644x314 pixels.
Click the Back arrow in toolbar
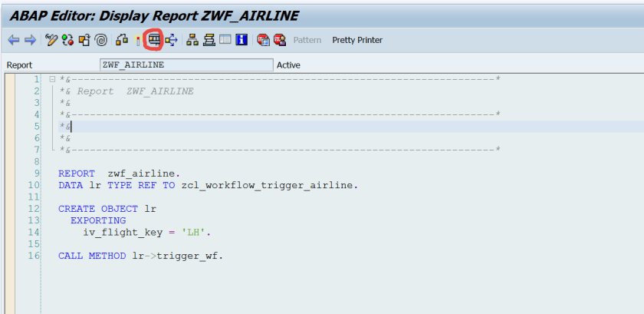point(14,40)
